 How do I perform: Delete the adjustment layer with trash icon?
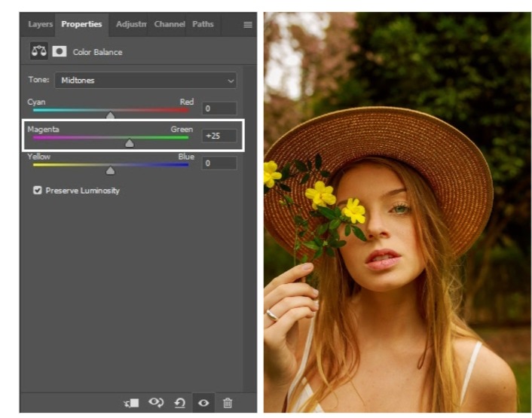point(227,403)
